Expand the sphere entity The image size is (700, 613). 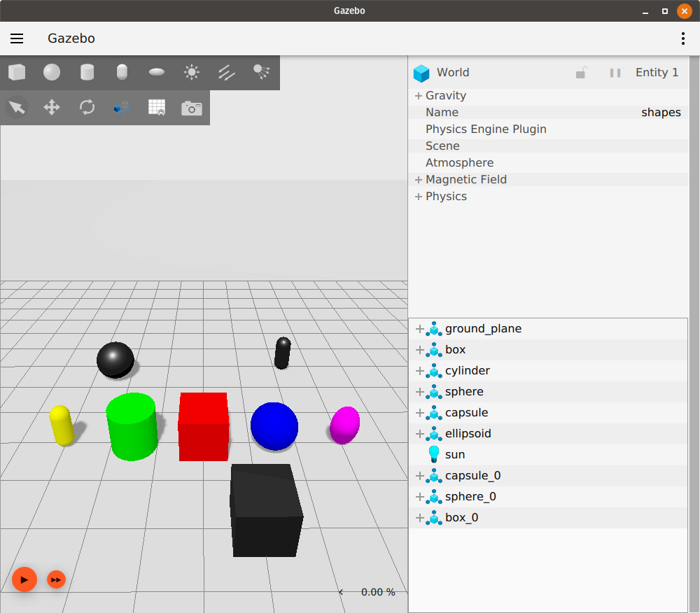coord(419,392)
